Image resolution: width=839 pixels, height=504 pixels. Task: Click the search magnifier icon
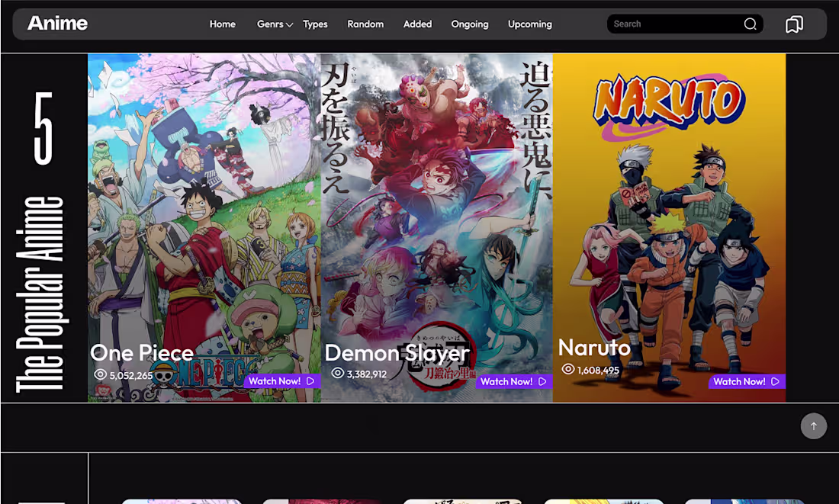pos(750,24)
